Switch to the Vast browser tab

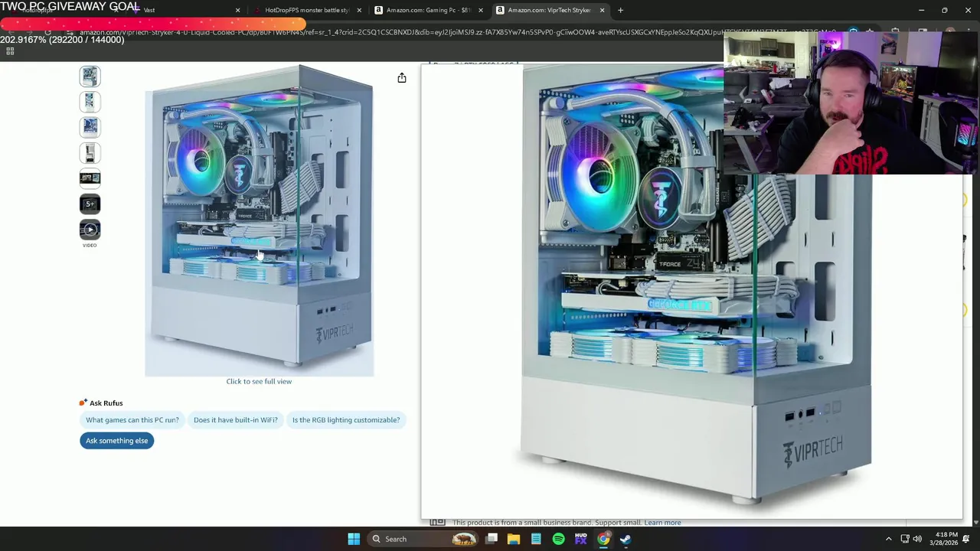click(184, 10)
